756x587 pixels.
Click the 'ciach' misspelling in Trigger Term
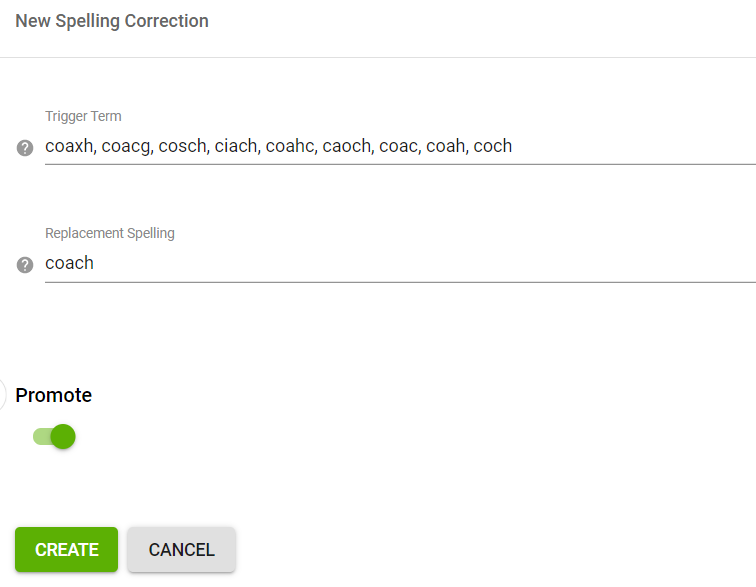coord(236,146)
